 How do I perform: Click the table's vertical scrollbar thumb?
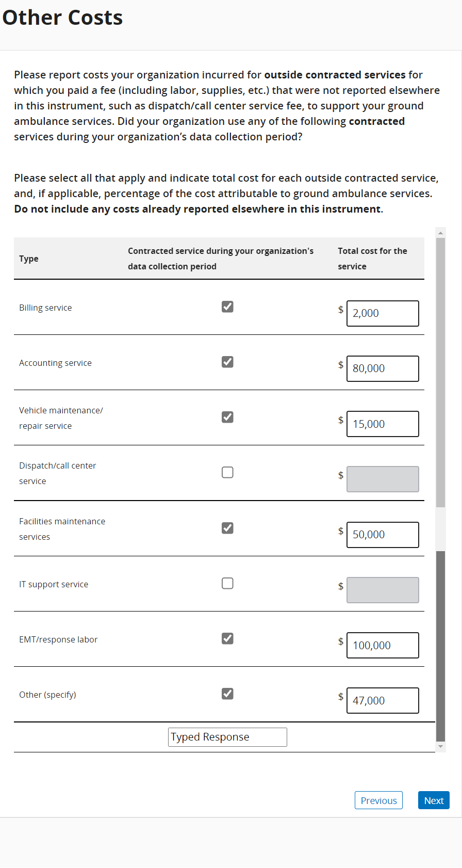(440, 645)
